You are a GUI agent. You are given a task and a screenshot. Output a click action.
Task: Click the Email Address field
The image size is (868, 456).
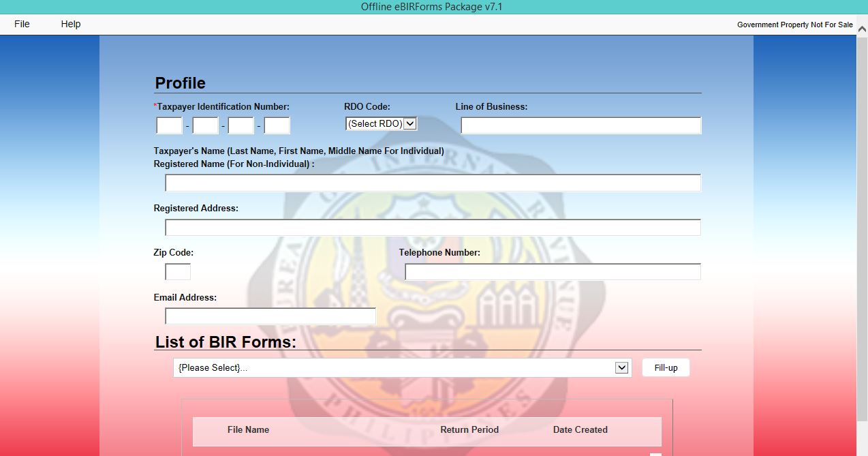[270, 316]
